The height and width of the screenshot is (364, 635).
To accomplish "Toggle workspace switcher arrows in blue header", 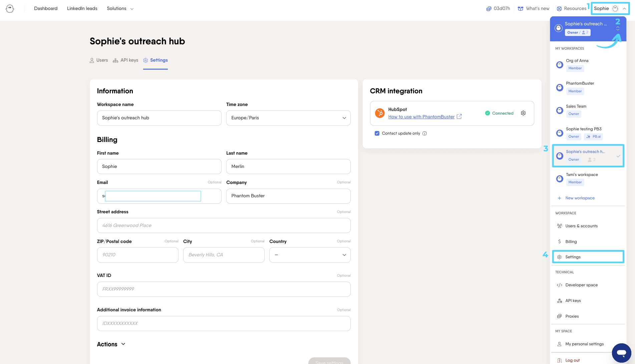I will [618, 29].
